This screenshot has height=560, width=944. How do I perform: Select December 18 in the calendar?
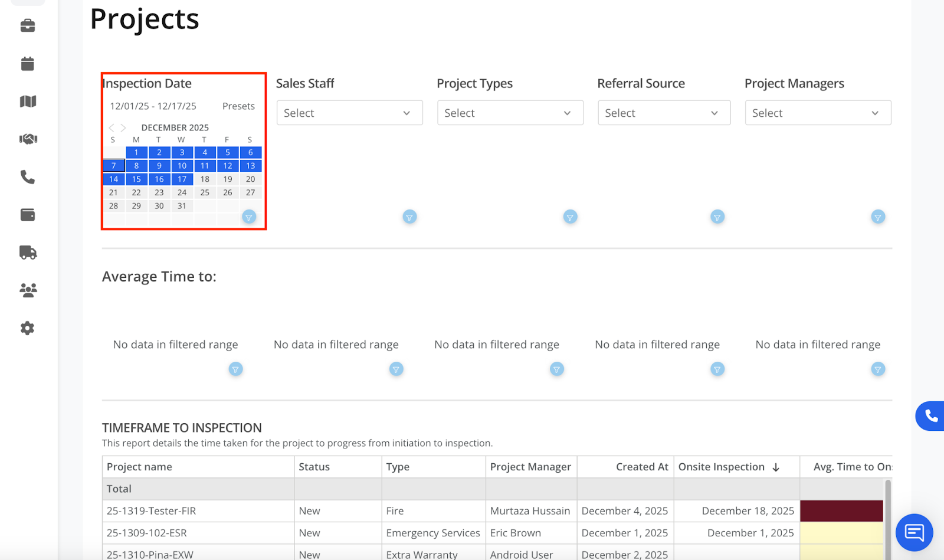[x=205, y=179]
